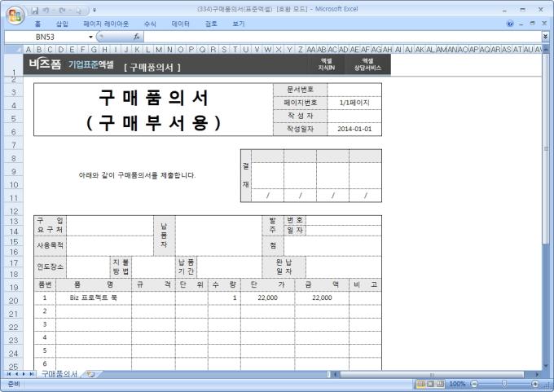Click the 작성자 label cell
554x392 pixels.
300,116
